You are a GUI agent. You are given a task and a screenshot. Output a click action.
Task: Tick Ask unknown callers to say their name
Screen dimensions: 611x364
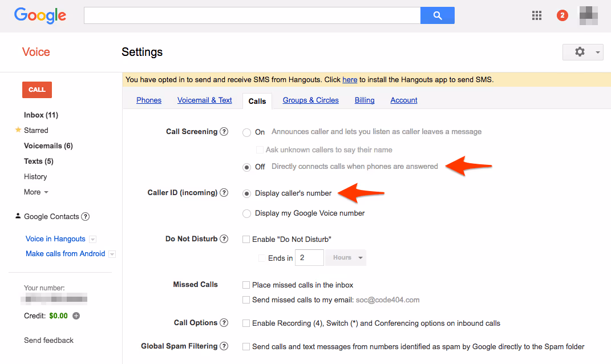(x=260, y=149)
